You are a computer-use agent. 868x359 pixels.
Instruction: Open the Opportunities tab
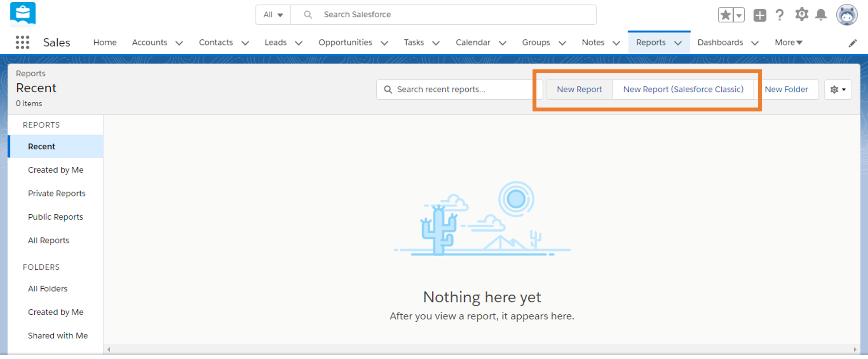pyautogui.click(x=345, y=42)
